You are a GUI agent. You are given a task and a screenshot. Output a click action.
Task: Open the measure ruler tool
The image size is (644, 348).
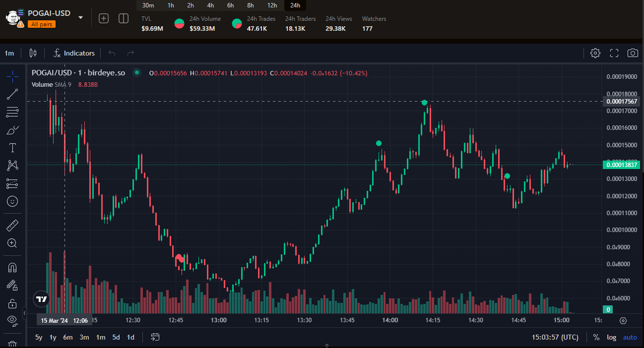point(12,225)
